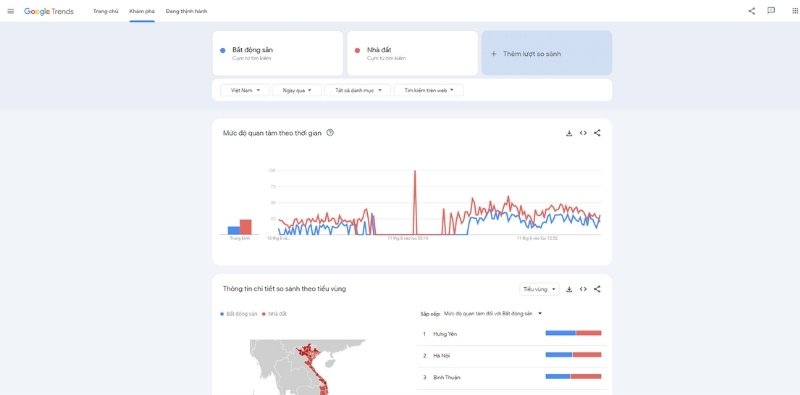The image size is (800, 395).
Task: Go to the Trang chủ tab
Action: click(x=106, y=11)
